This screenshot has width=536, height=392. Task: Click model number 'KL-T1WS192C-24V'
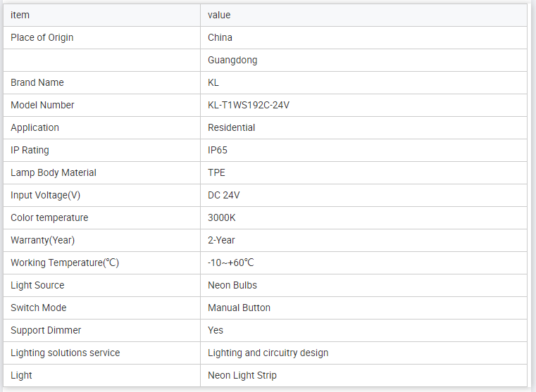point(249,105)
